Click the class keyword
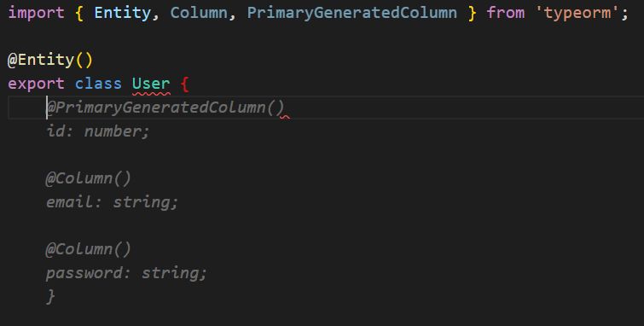Image resolution: width=644 pixels, height=326 pixels. click(98, 84)
